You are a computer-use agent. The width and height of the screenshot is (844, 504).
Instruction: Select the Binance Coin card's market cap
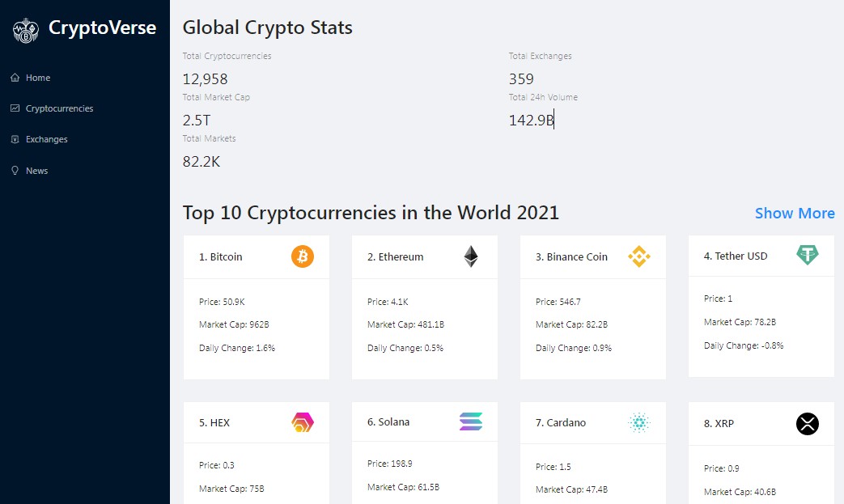click(571, 324)
